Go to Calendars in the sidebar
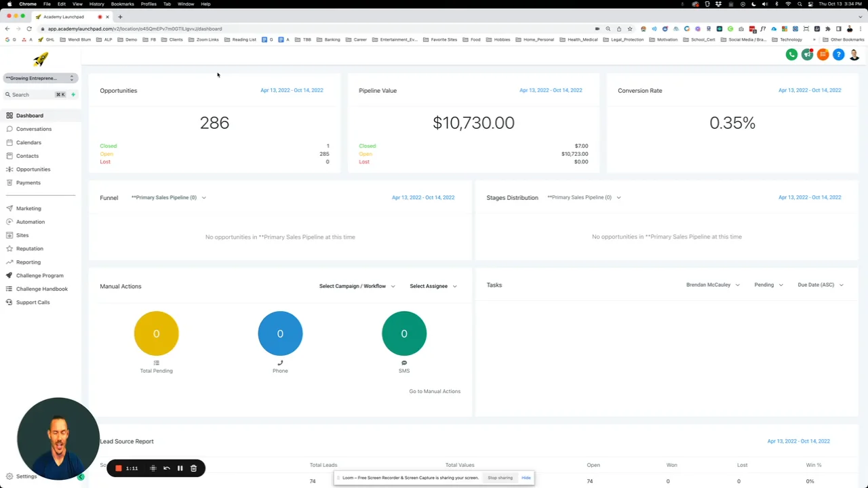 (28, 142)
